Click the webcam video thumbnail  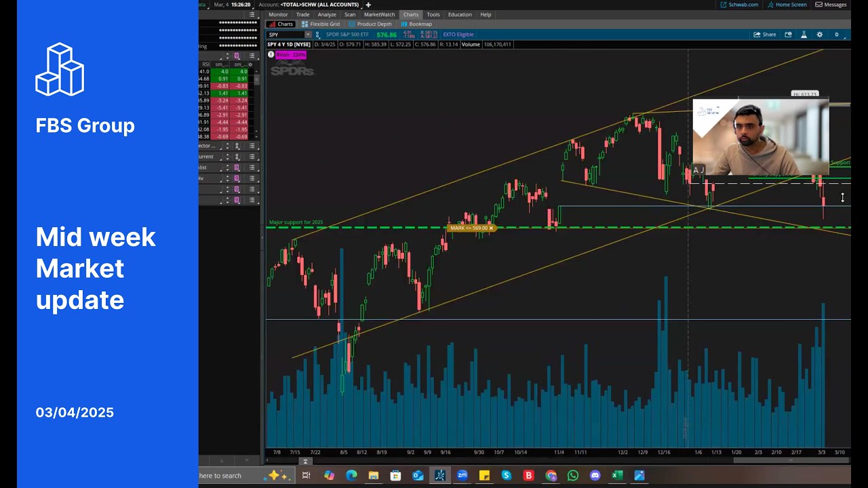tap(761, 138)
